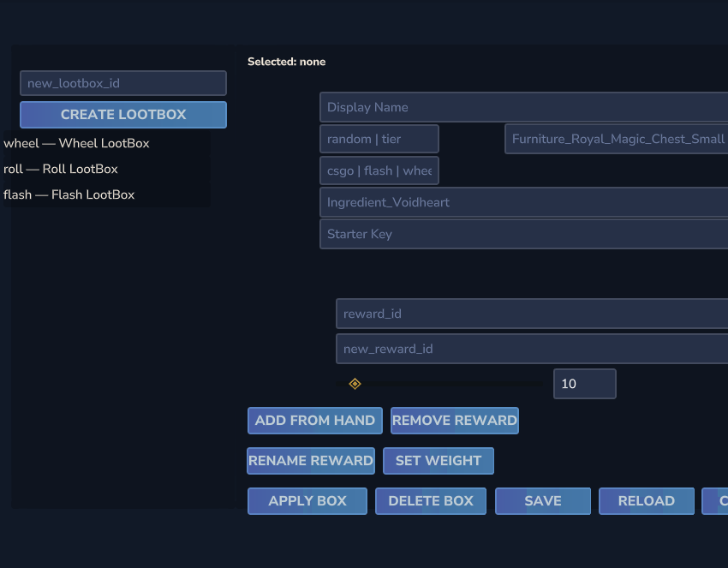Click the Starter Key input field

[523, 234]
